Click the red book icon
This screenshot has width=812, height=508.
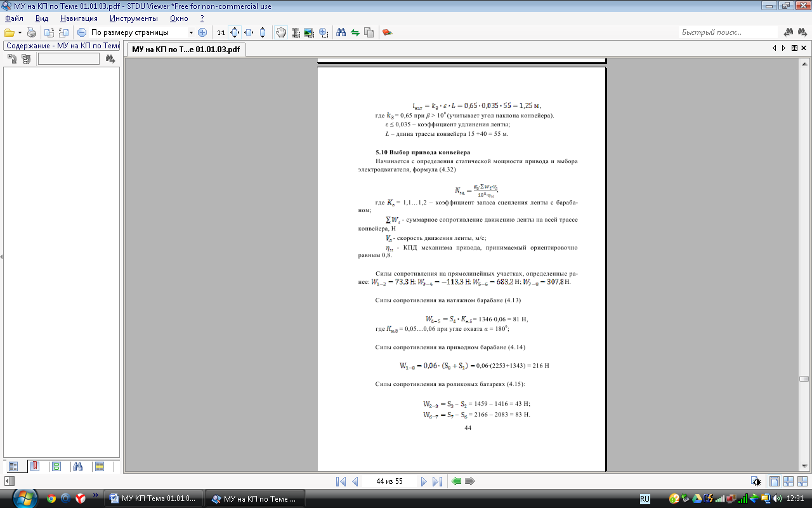[387, 32]
